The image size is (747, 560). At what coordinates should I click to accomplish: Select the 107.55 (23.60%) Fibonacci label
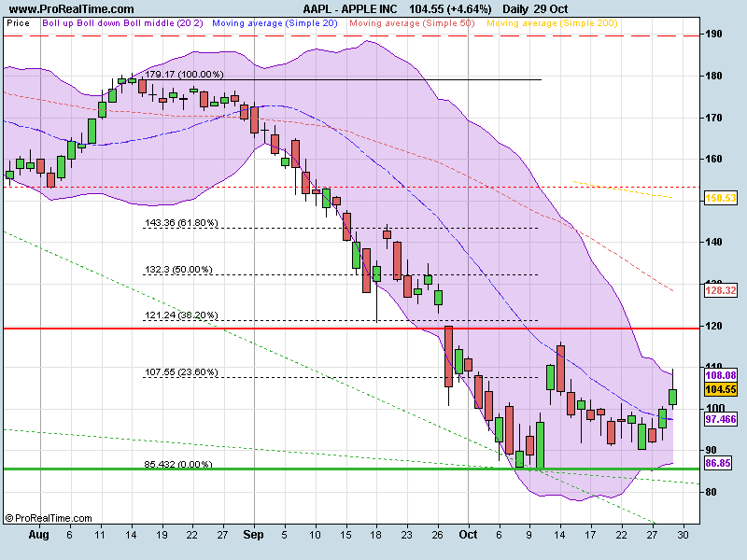tap(181, 371)
